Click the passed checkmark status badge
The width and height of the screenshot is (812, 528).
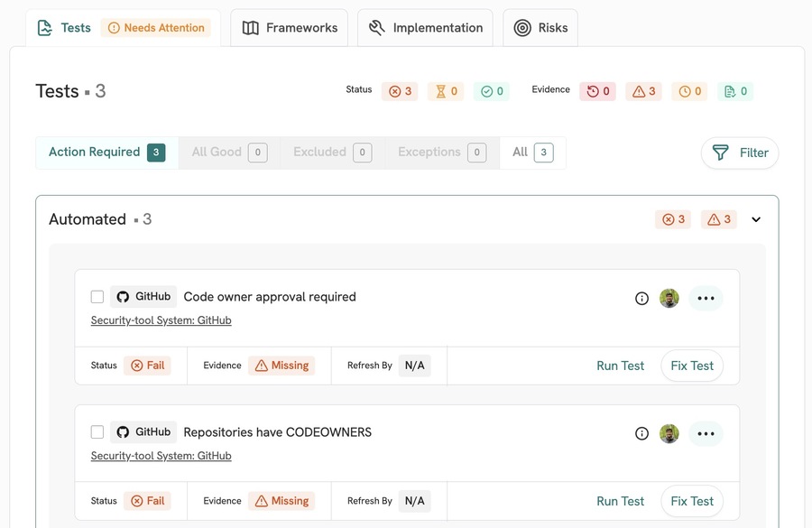click(x=492, y=91)
